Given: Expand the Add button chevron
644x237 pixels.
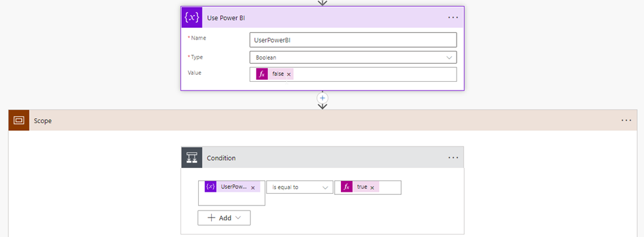Looking at the screenshot, I should tap(238, 218).
